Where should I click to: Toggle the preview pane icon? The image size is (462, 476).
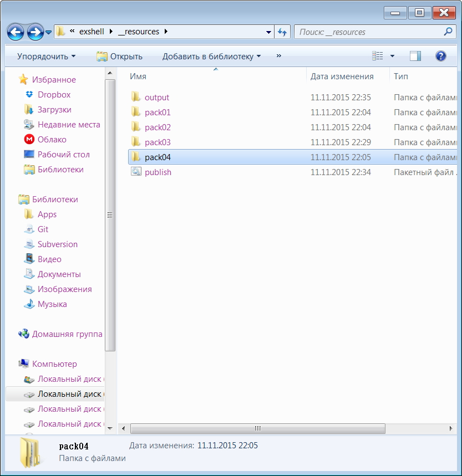(415, 56)
